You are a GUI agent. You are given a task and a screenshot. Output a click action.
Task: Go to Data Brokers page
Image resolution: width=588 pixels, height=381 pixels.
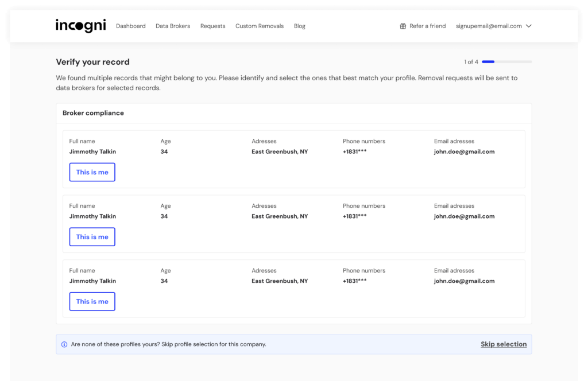pyautogui.click(x=173, y=26)
